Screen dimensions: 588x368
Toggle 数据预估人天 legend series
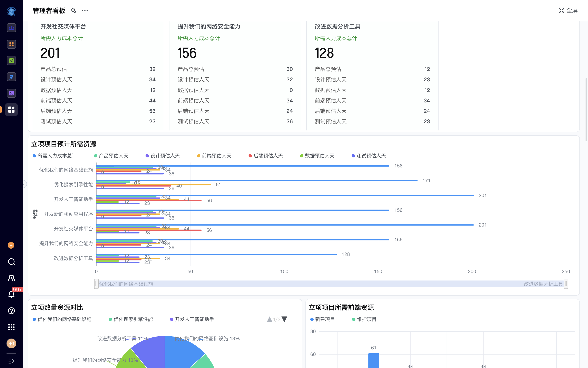point(317,156)
